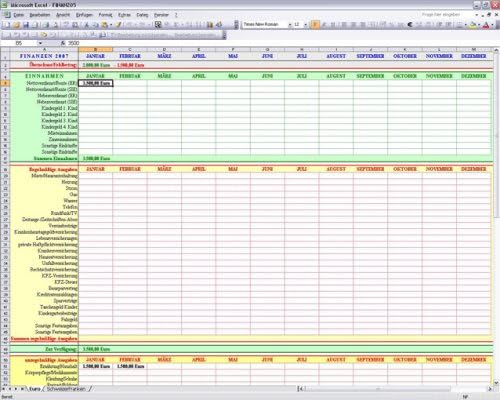Viewport: 500px width, 400px height.
Task: Align cell text left
Action: 345,25
